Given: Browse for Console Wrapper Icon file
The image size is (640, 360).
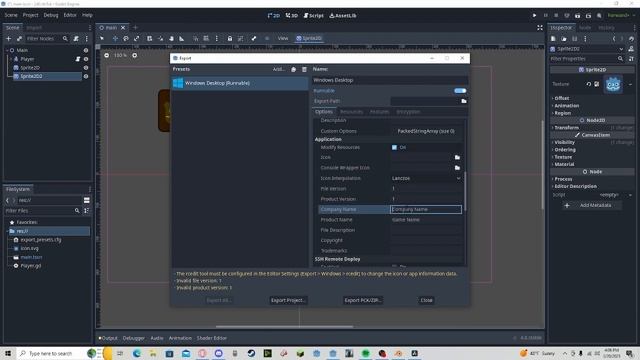Looking at the screenshot, I should coord(457,168).
